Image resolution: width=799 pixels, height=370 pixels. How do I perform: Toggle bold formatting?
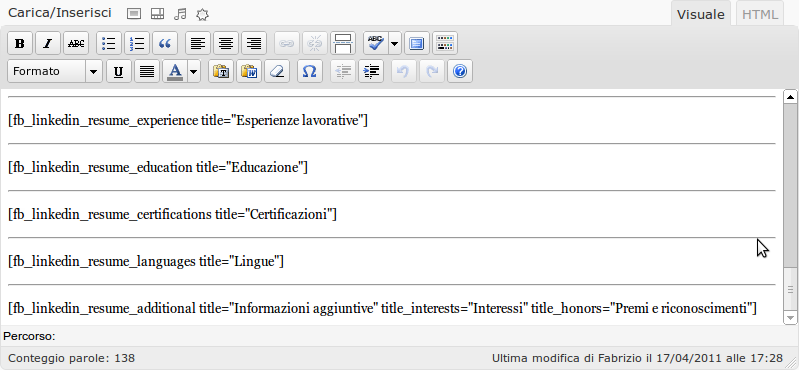pyautogui.click(x=20, y=44)
